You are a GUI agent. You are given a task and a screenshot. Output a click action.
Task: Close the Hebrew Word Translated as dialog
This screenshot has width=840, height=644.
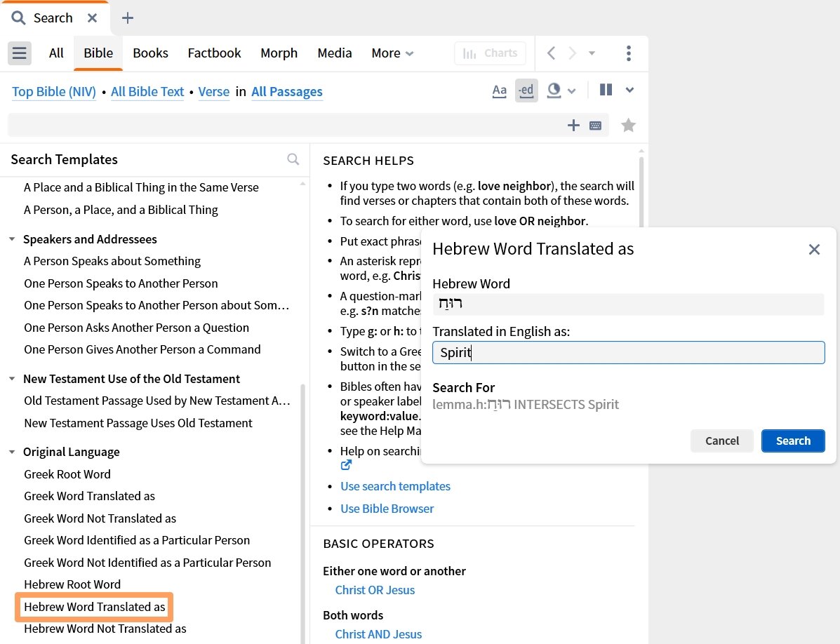click(814, 250)
